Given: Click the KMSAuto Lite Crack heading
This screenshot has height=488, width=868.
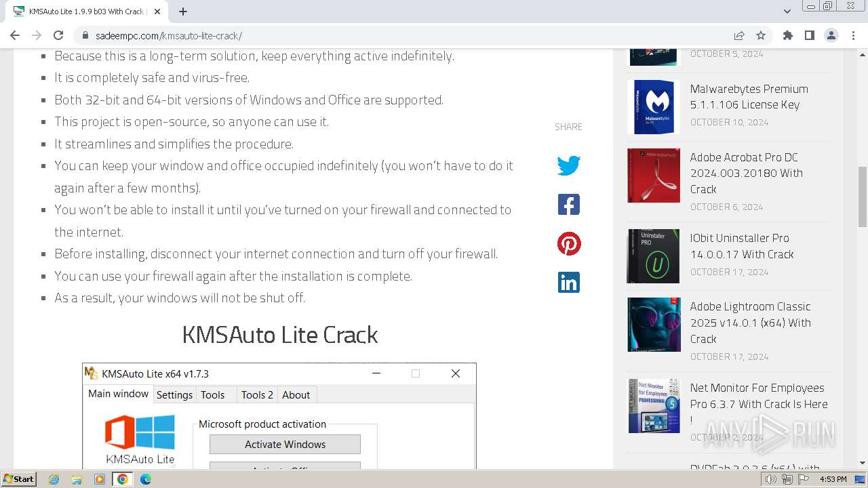Looking at the screenshot, I should coord(280,335).
